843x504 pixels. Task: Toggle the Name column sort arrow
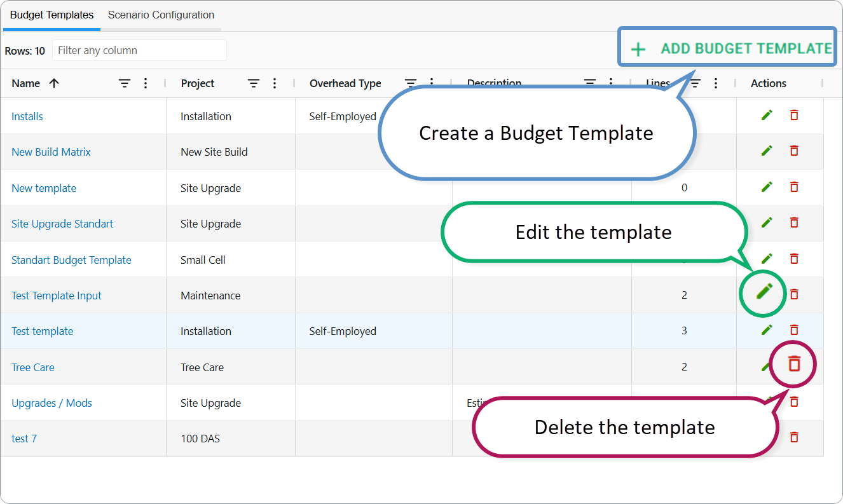click(x=54, y=83)
